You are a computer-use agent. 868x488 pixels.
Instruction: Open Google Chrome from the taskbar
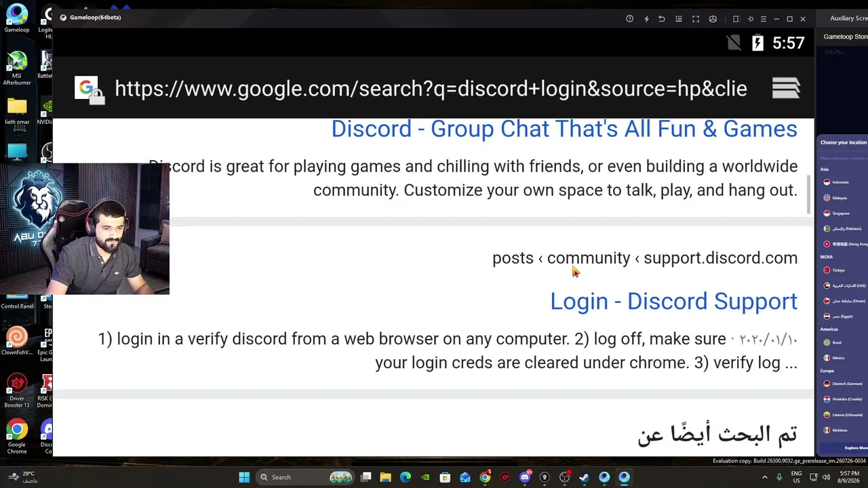pyautogui.click(x=485, y=477)
